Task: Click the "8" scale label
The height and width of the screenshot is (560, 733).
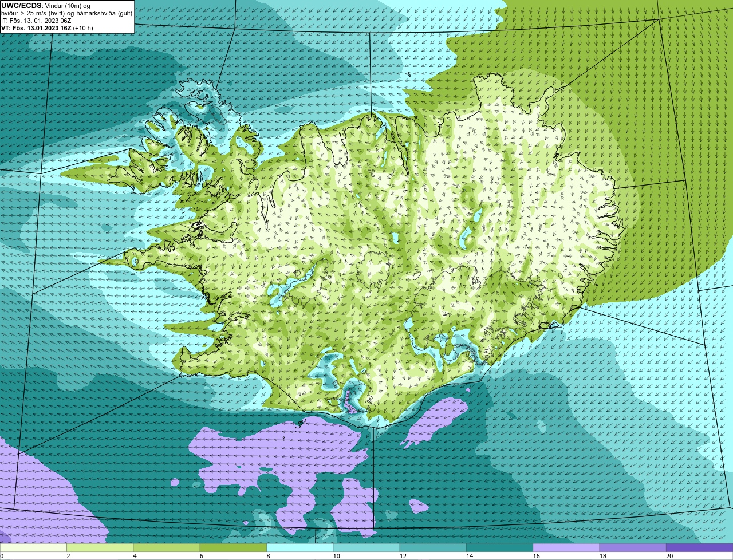Action: 268,556
